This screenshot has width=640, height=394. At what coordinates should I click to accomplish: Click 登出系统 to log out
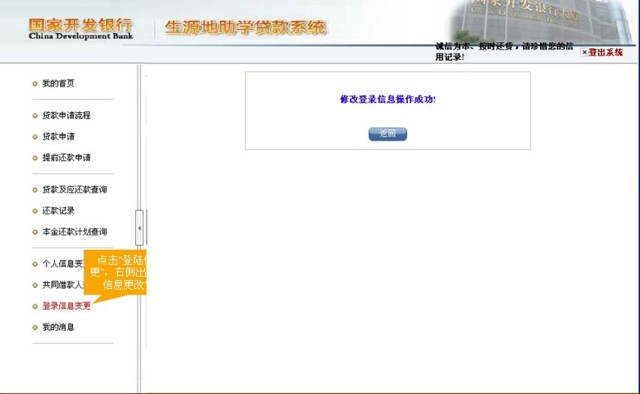click(605, 52)
